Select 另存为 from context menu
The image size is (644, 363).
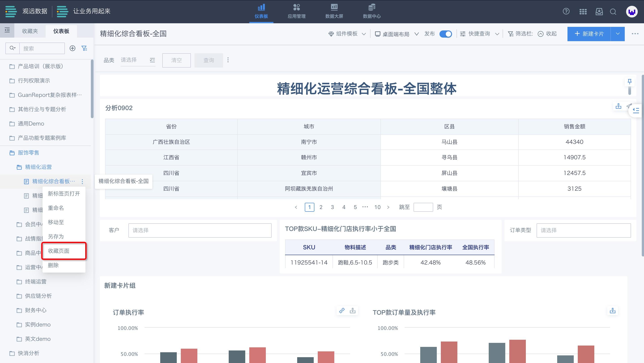pos(64,236)
